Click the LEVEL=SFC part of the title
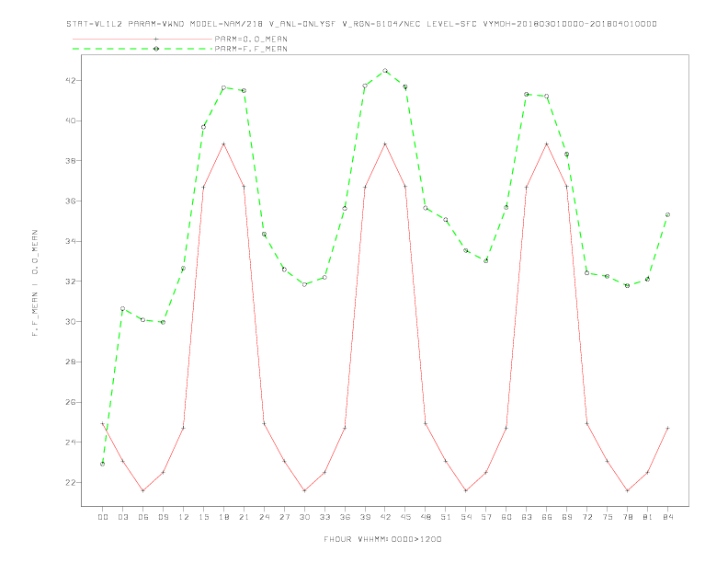The width and height of the screenshot is (728, 563). click(x=451, y=24)
